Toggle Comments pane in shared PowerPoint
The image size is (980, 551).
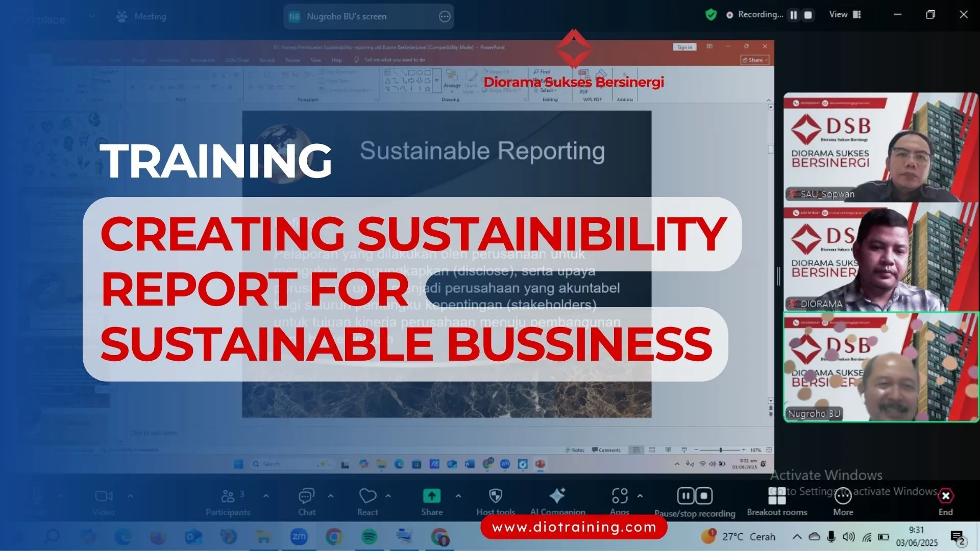[606, 450]
